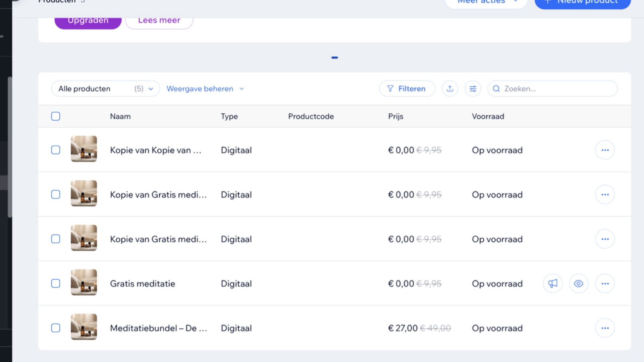
Task: Open the actions menu for Gratis meditatie
Action: pyautogui.click(x=605, y=283)
